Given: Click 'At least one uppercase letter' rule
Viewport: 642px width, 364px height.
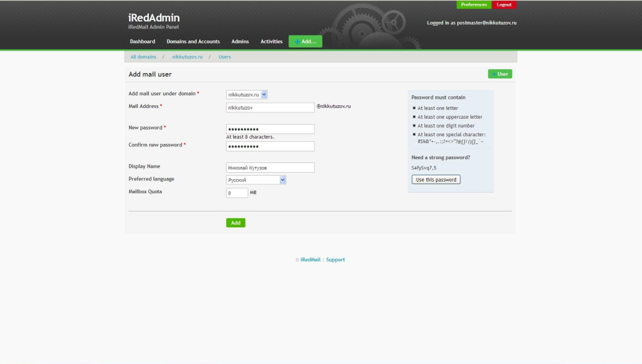Looking at the screenshot, I should pos(449,117).
